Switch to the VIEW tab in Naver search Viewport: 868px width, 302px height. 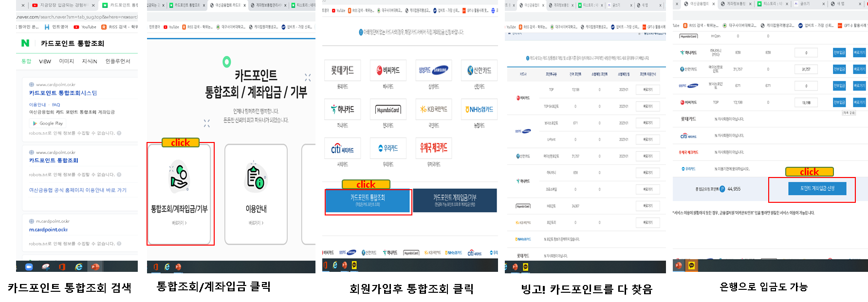45,61
